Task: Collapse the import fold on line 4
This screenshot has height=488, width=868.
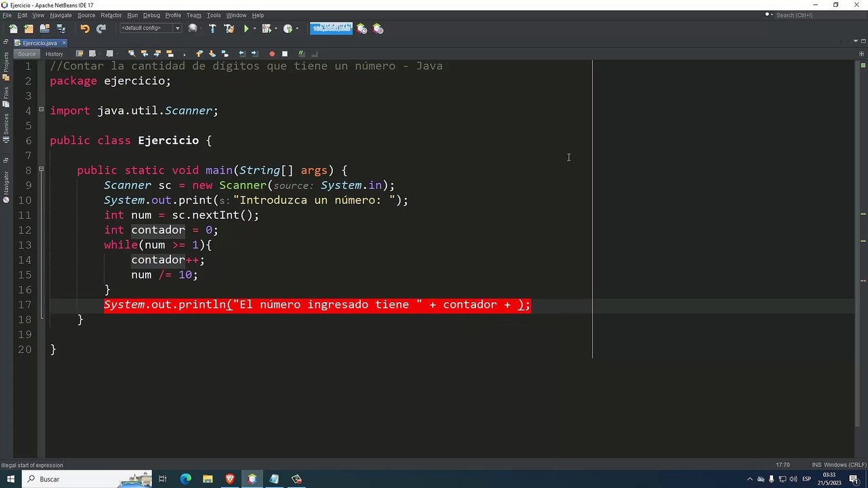Action: [41, 110]
